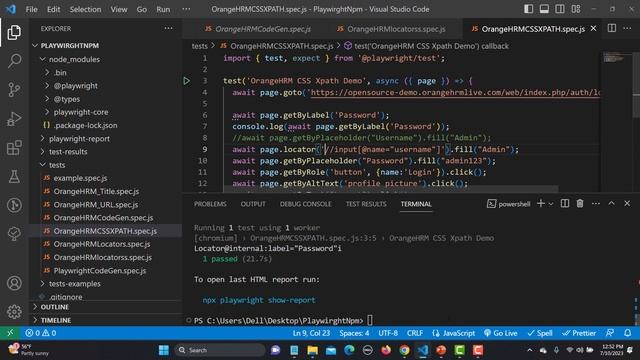Open the Extensions view
Viewport: 640px width, 360px height.
pyautogui.click(x=14, y=148)
